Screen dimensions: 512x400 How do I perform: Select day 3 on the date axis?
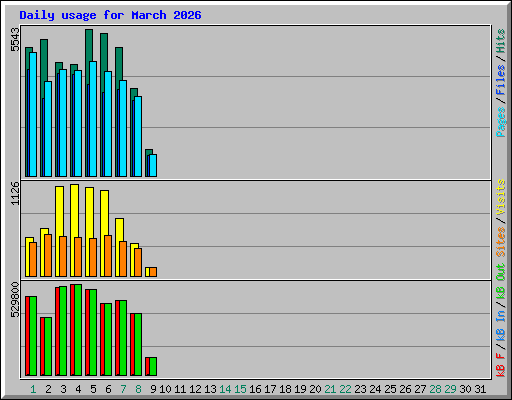63,389
